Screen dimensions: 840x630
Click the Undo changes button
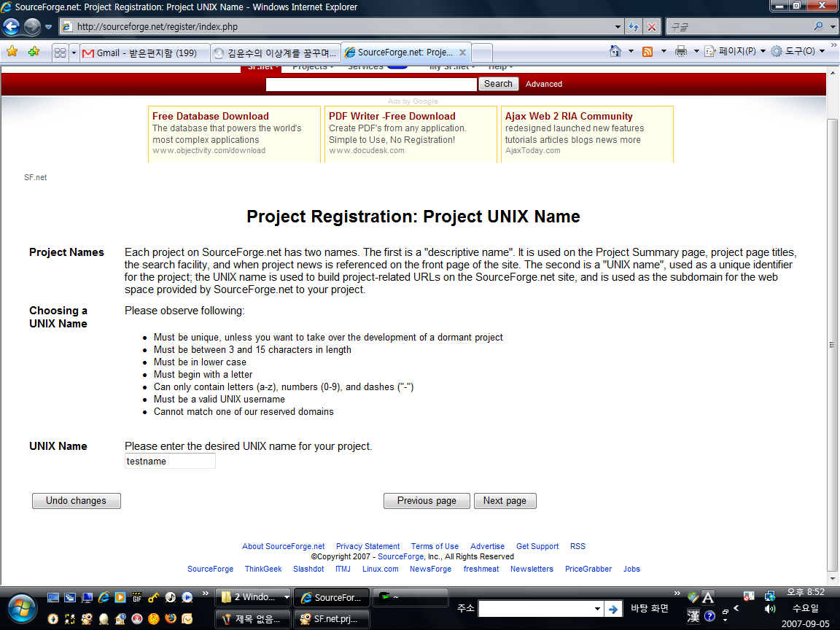pos(76,501)
